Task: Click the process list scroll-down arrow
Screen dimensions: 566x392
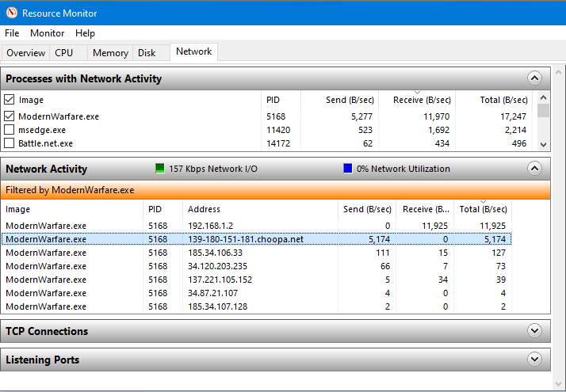Action: (x=543, y=145)
